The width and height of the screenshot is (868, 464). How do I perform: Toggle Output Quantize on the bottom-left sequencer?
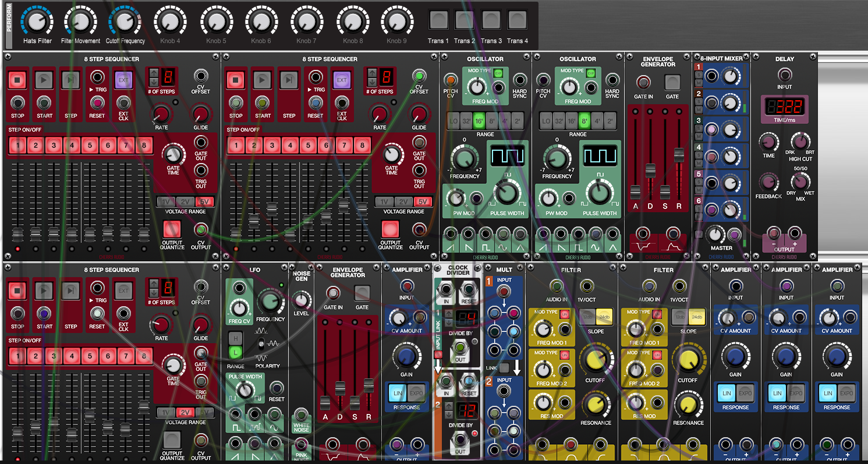tap(172, 440)
